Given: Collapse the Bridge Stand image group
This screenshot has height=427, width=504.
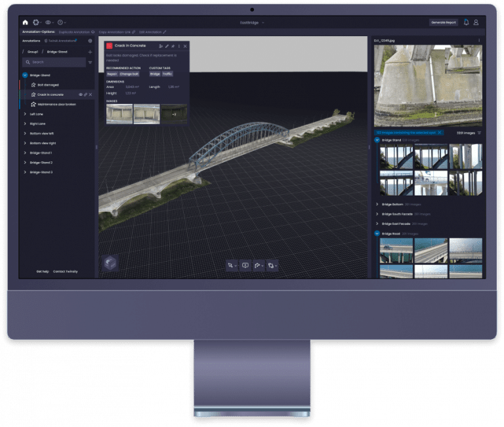Looking at the screenshot, I should (377, 140).
